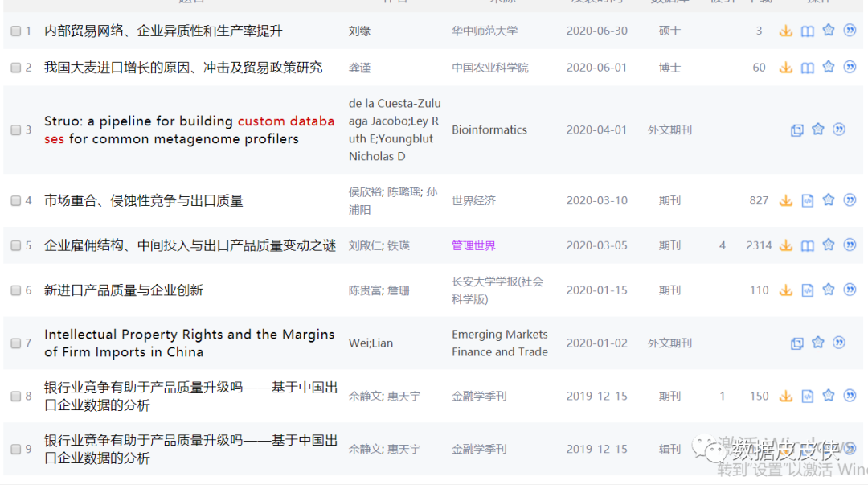
Task: Cite the Struo pipeline article
Action: pos(839,129)
